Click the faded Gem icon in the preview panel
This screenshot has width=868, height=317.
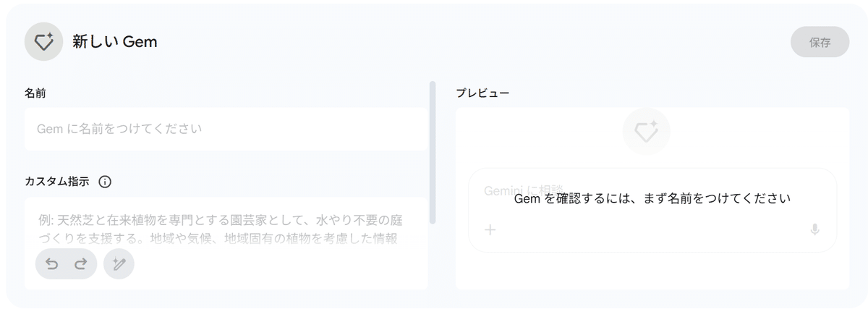coord(646,132)
